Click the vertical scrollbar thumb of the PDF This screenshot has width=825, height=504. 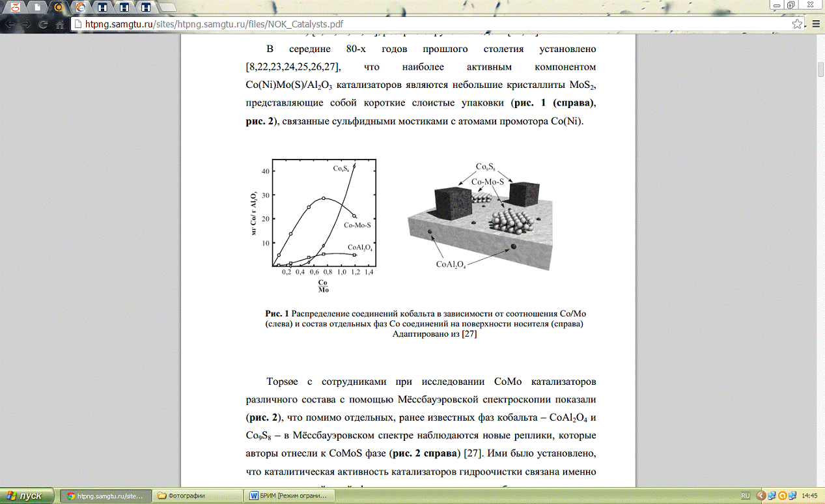pos(820,70)
